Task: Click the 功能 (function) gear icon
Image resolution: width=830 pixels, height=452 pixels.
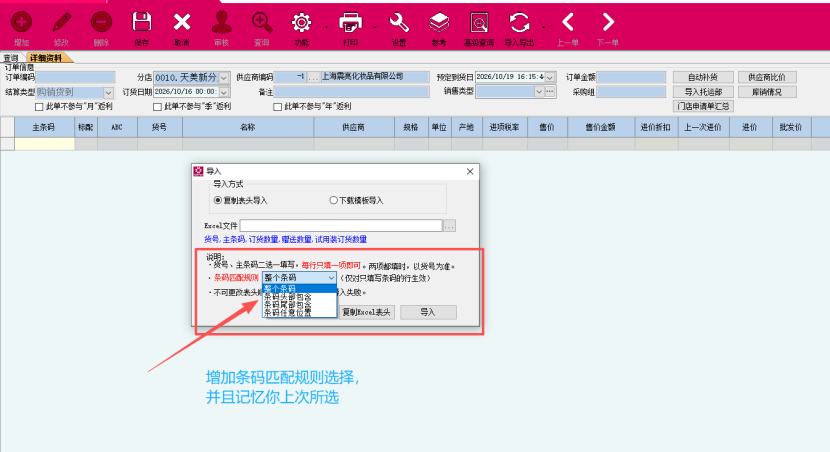Action: (302, 22)
